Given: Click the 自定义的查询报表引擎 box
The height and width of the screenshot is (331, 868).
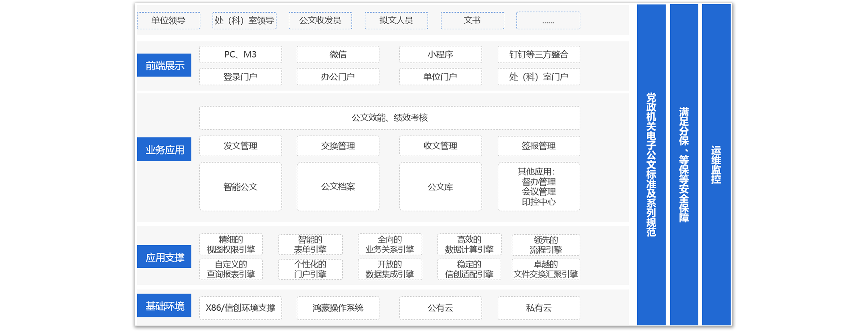Looking at the screenshot, I should 231,269.
